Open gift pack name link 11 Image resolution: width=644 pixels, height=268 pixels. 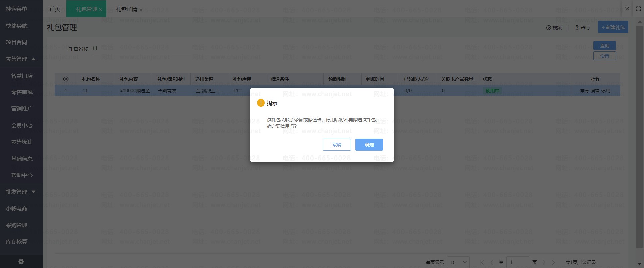85,91
